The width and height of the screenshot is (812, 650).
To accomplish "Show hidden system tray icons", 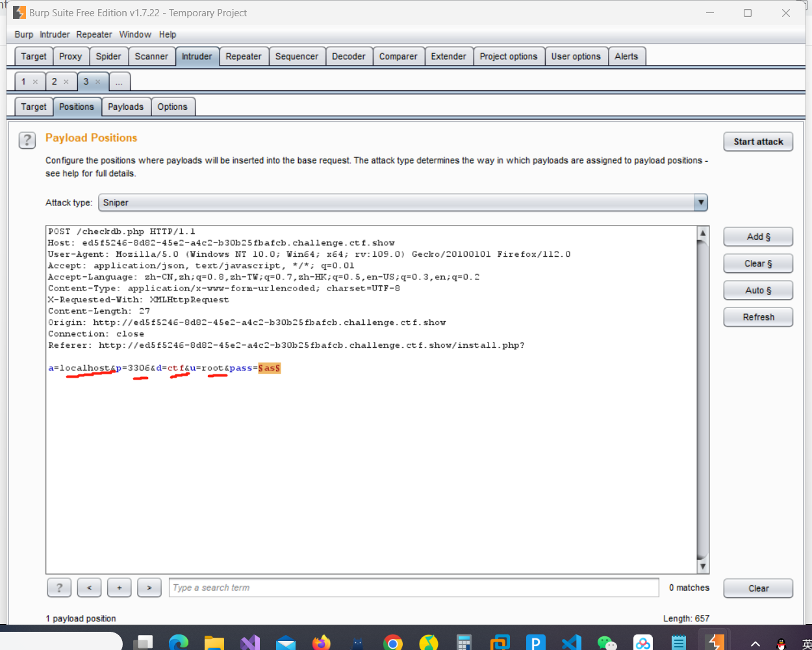I will (755, 643).
